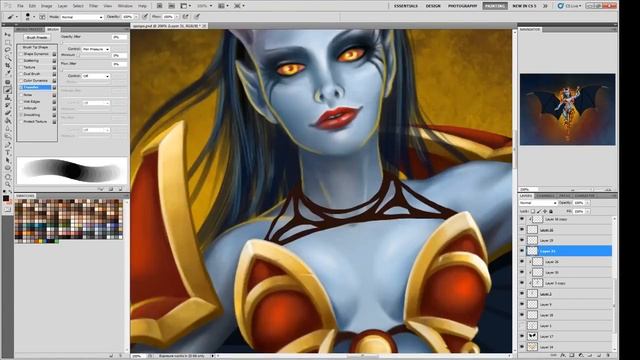640x360 pixels.
Task: Click lock transparent pixels icon
Action: 533,211
